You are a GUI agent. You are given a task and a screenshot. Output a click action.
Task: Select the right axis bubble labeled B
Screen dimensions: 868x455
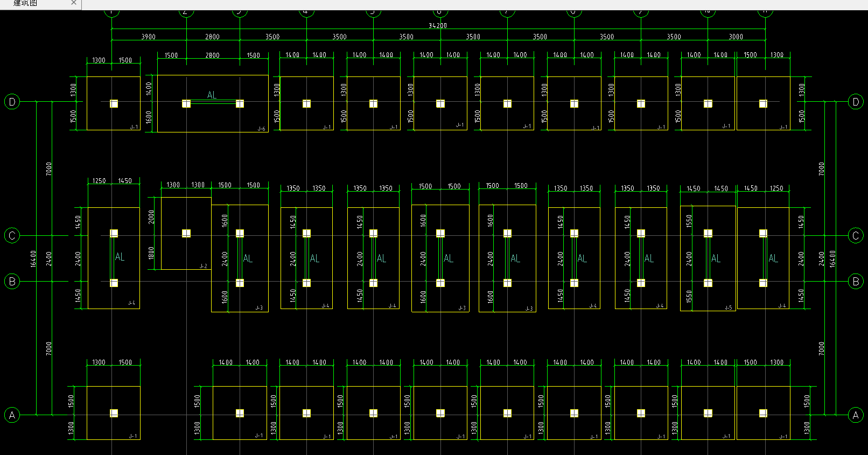click(x=856, y=281)
